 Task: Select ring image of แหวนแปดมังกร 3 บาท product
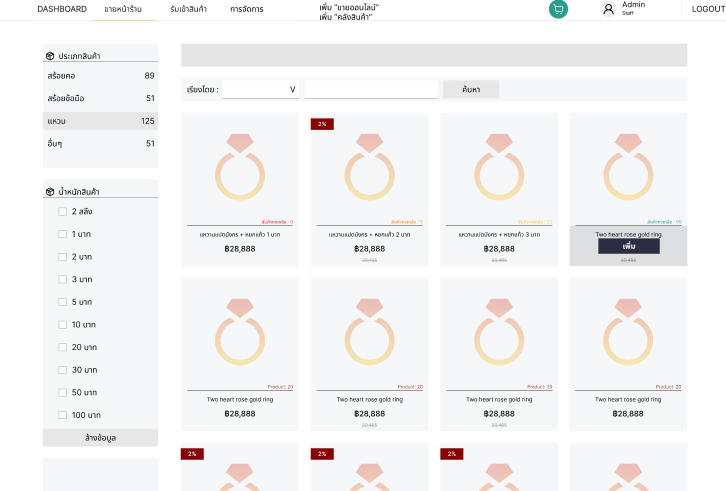(x=499, y=166)
